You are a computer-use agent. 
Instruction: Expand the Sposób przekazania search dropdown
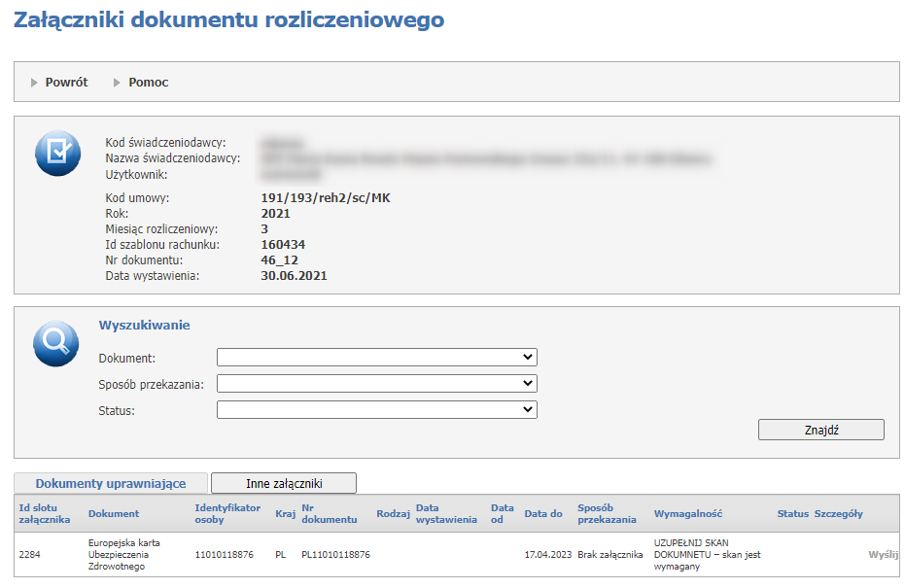tap(376, 384)
